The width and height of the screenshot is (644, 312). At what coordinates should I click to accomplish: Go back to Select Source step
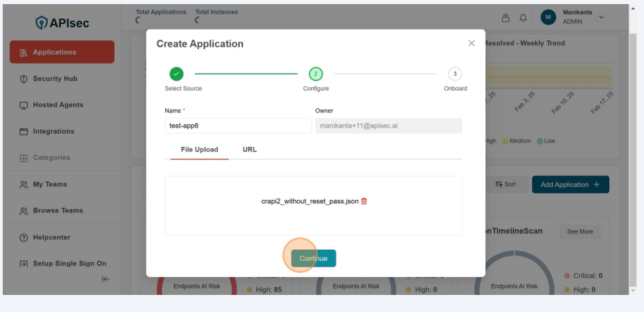coord(176,74)
